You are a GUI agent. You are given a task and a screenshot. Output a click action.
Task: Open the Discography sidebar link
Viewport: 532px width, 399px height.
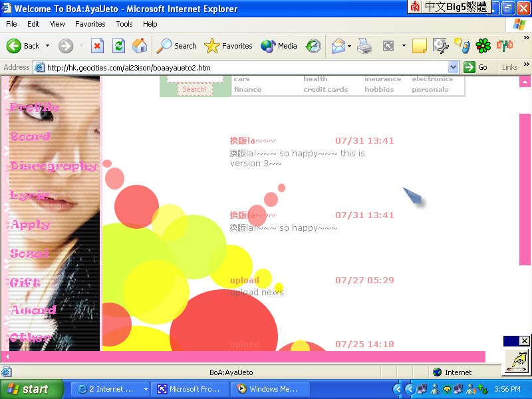point(54,166)
